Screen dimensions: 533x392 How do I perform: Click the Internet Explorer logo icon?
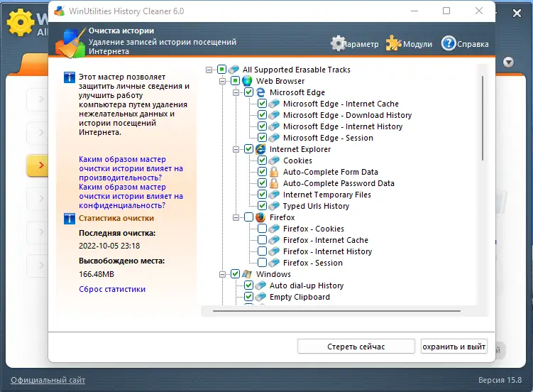coord(260,149)
